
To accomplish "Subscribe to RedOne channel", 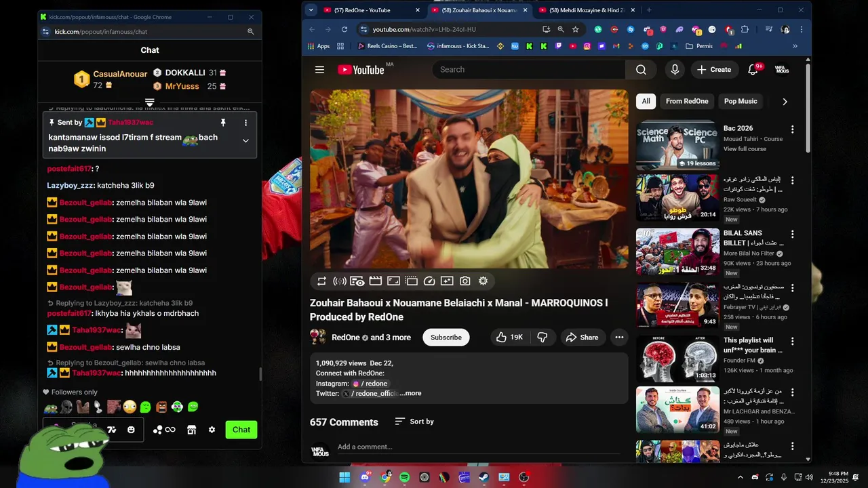I will pyautogui.click(x=446, y=338).
